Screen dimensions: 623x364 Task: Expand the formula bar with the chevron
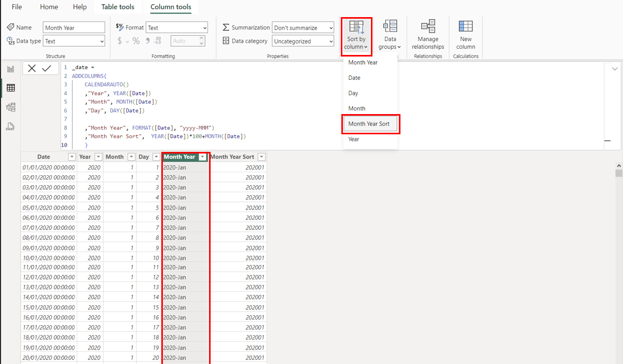pyautogui.click(x=615, y=69)
